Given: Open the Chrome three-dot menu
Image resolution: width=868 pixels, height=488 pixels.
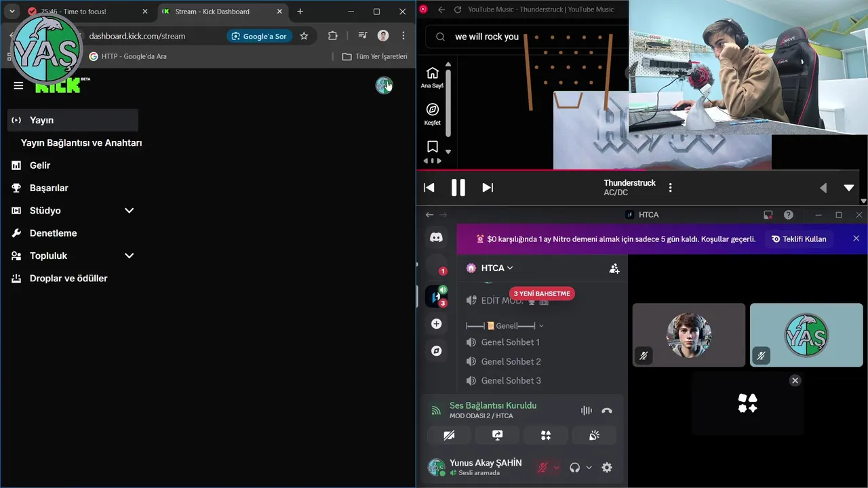Looking at the screenshot, I should 403,36.
